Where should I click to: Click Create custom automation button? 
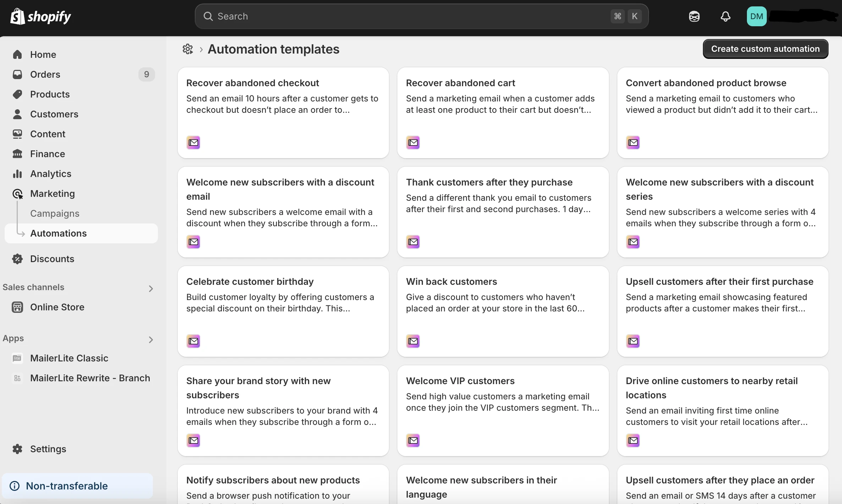click(x=765, y=49)
